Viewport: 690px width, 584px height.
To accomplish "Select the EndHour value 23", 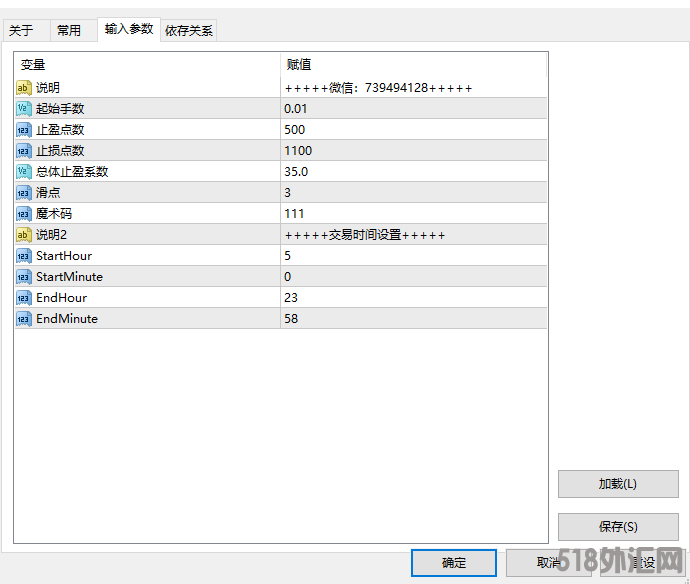I will (x=291, y=298).
